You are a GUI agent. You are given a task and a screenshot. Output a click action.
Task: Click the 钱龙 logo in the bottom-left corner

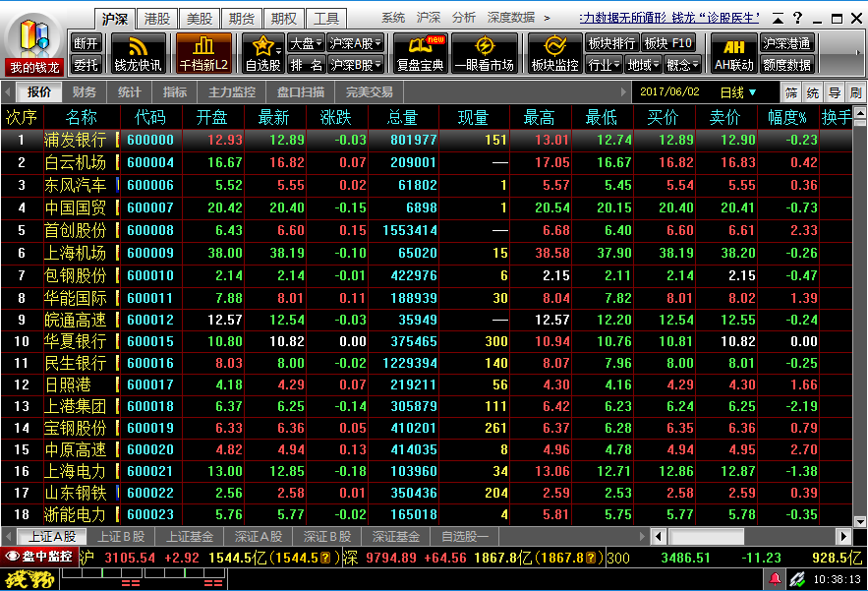pyautogui.click(x=29, y=579)
